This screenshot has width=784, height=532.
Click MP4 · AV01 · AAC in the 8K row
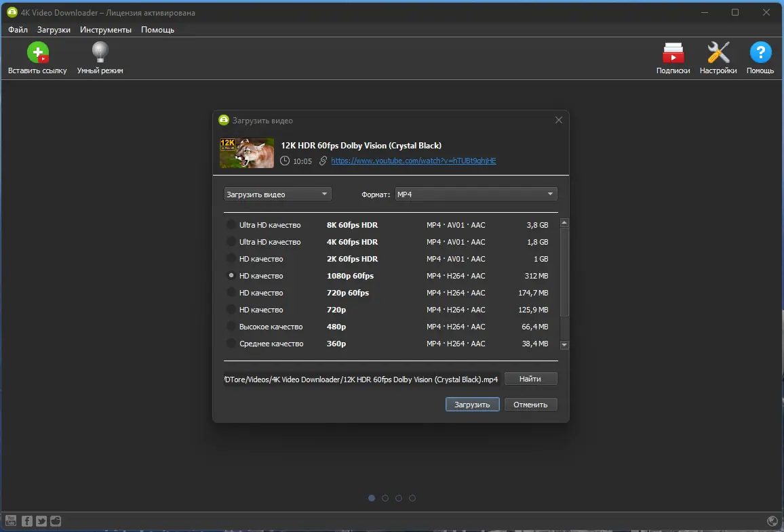pyautogui.click(x=456, y=225)
